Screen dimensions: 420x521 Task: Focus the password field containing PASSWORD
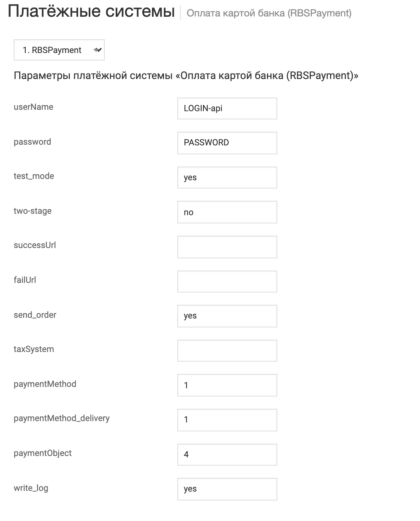click(x=227, y=143)
